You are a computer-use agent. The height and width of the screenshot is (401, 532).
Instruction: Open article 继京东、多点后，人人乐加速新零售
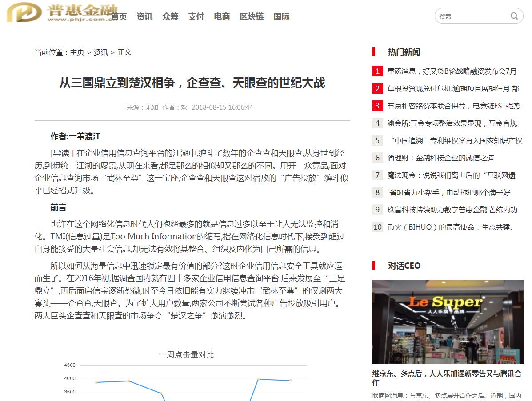447,378
